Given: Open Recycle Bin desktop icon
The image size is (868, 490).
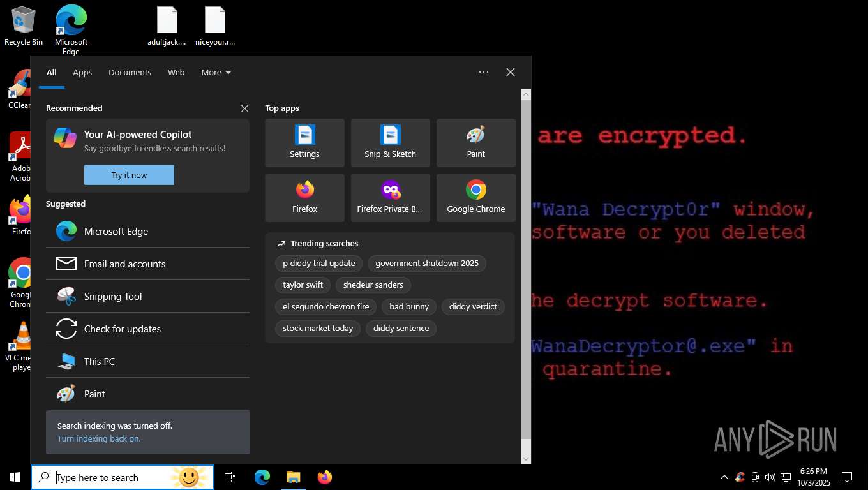Looking at the screenshot, I should coord(24,27).
